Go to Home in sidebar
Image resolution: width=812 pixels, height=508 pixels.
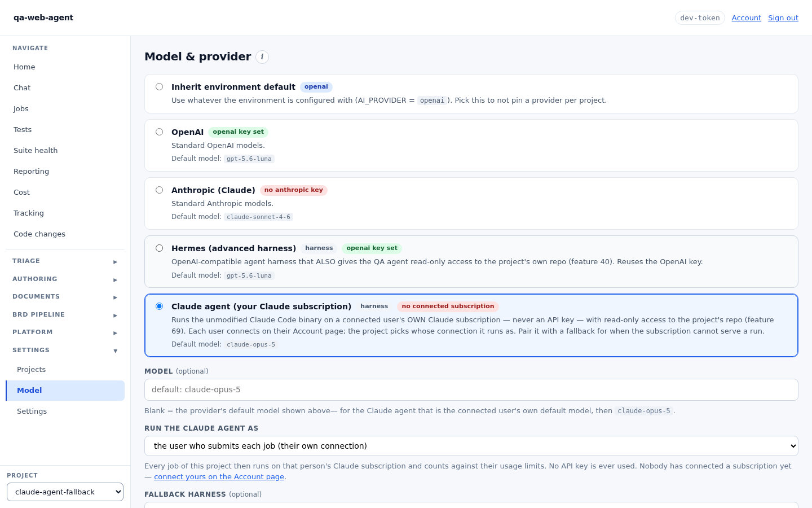[65, 67]
